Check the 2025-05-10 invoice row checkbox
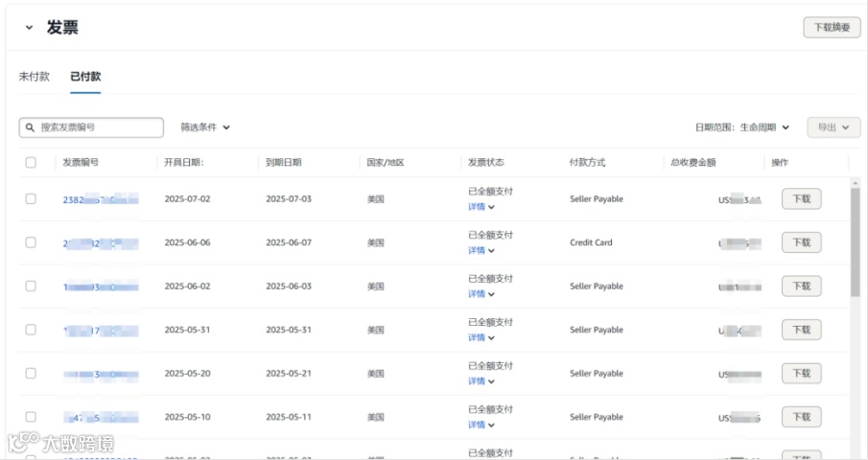 pos(31,417)
